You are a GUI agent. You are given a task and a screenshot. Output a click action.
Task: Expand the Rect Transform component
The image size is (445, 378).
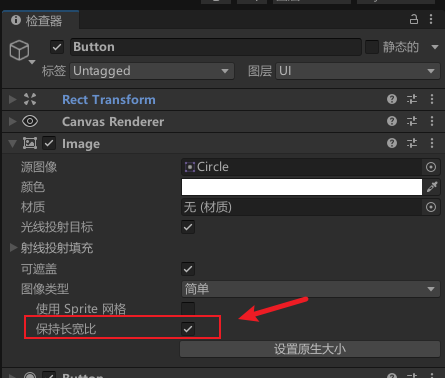pyautogui.click(x=13, y=99)
